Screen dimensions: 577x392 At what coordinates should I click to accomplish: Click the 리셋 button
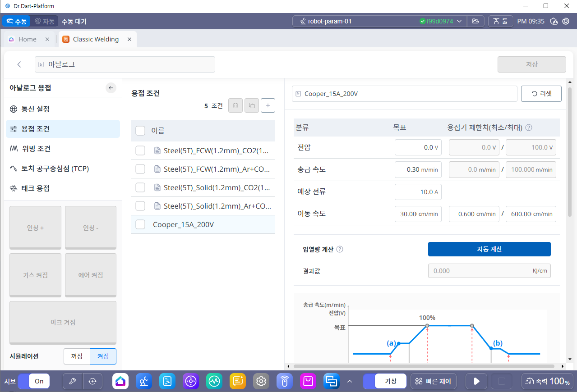pyautogui.click(x=541, y=94)
